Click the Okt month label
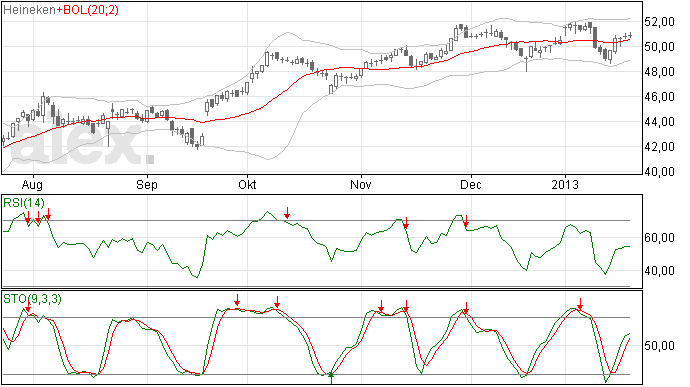The width and height of the screenshot is (690, 387). tap(247, 184)
